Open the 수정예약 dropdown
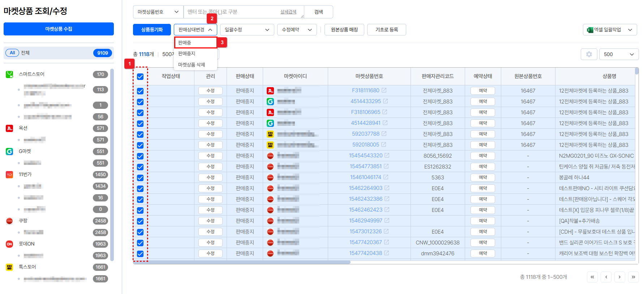644x294 pixels. click(297, 30)
